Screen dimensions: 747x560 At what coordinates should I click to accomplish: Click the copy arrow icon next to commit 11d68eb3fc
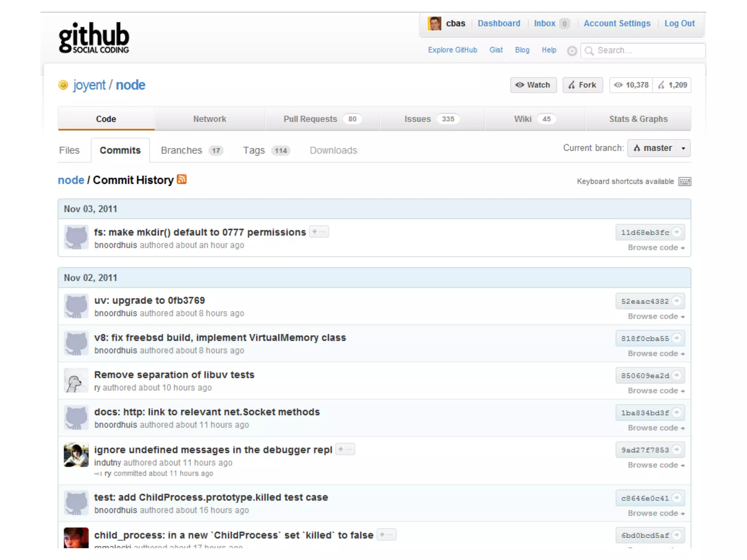(677, 232)
